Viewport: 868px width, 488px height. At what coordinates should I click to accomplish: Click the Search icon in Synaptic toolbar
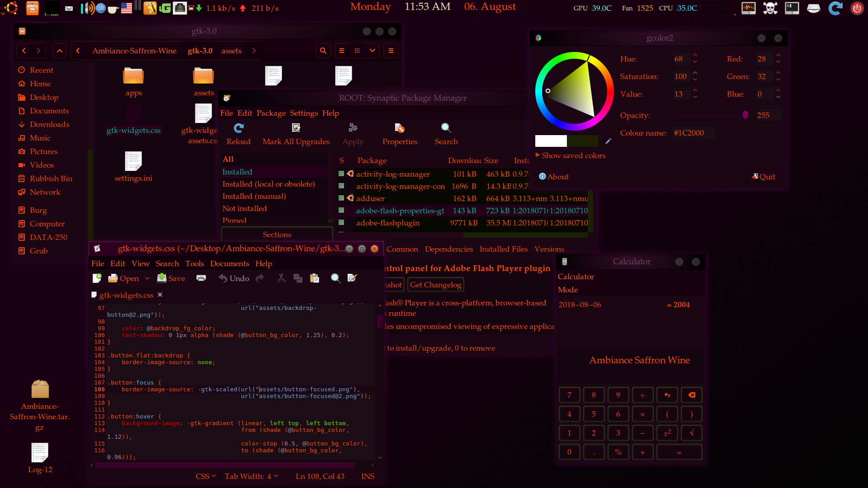(x=446, y=134)
